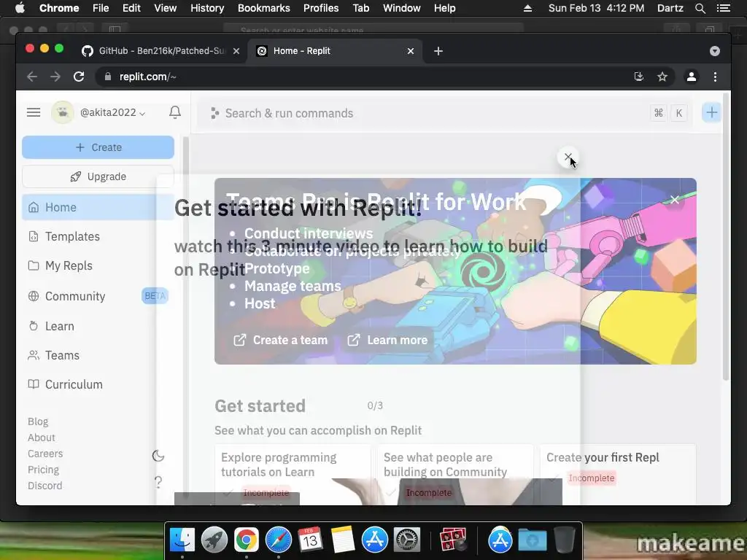
Task: Open the tab search dropdown arrow
Action: click(x=715, y=51)
